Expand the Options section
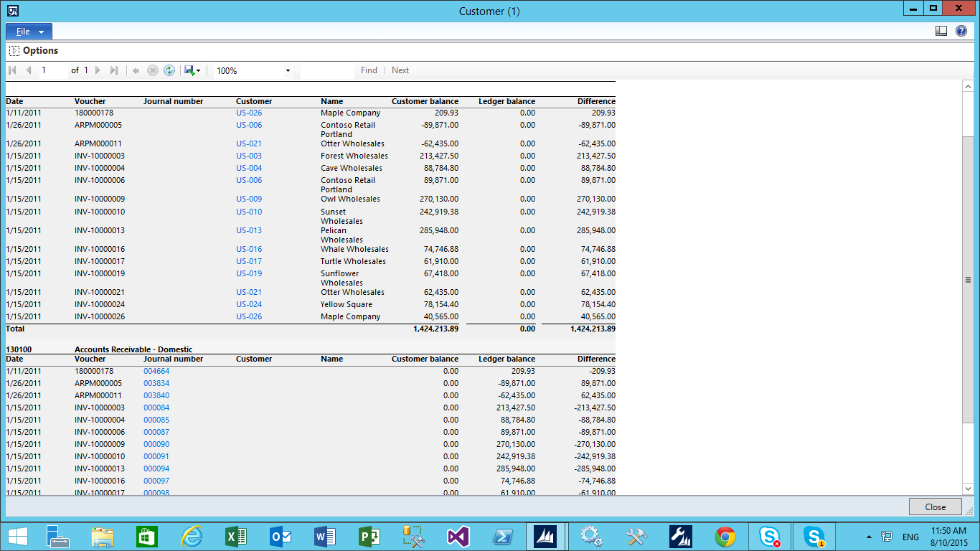 point(14,51)
